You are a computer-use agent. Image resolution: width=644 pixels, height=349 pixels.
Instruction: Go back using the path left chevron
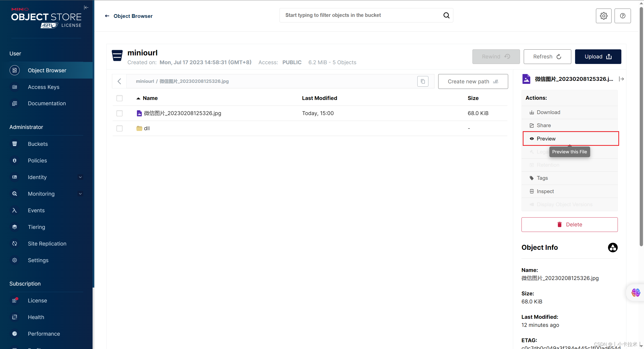point(119,81)
